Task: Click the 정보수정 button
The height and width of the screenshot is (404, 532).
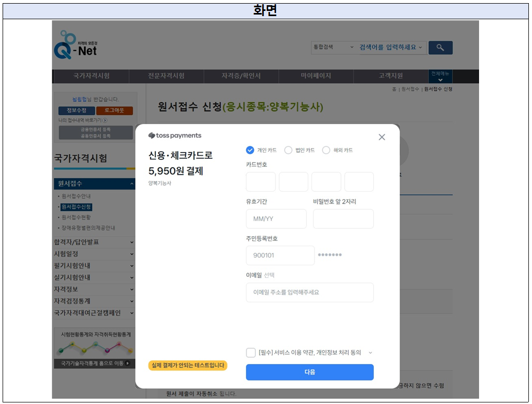Action: (76, 110)
